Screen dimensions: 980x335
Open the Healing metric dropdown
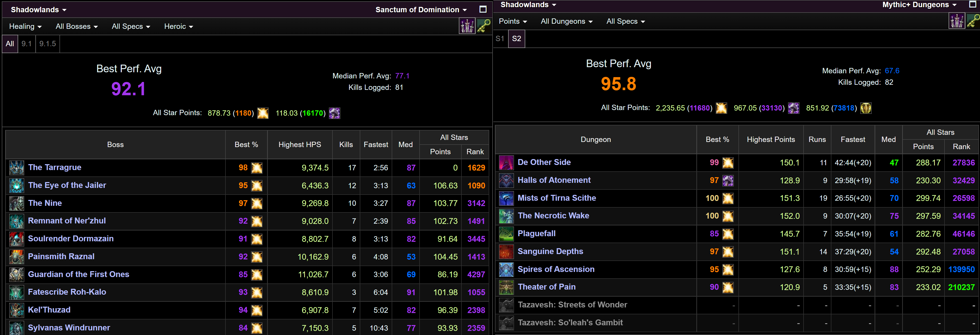[x=25, y=26]
